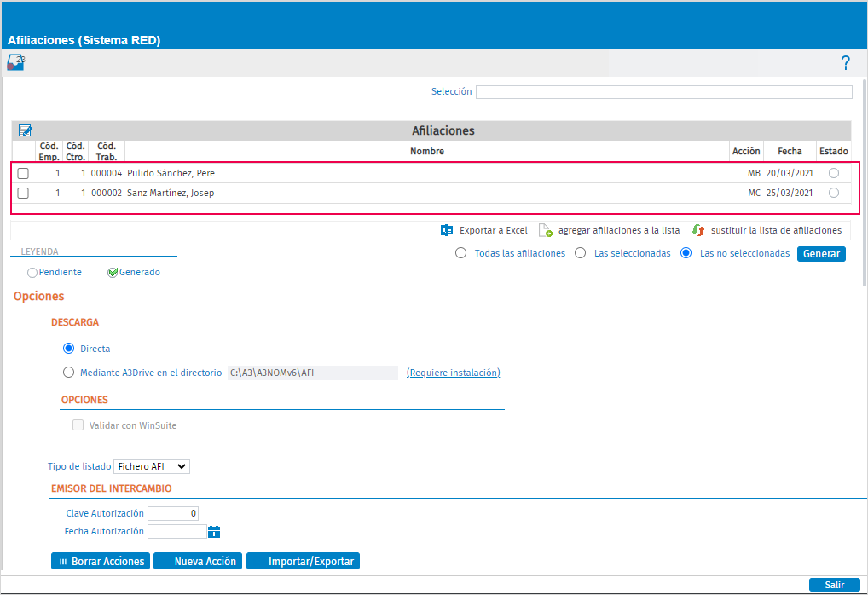Click the A3Drive directory path field
Image resolution: width=868 pixels, height=595 pixels.
coord(313,373)
